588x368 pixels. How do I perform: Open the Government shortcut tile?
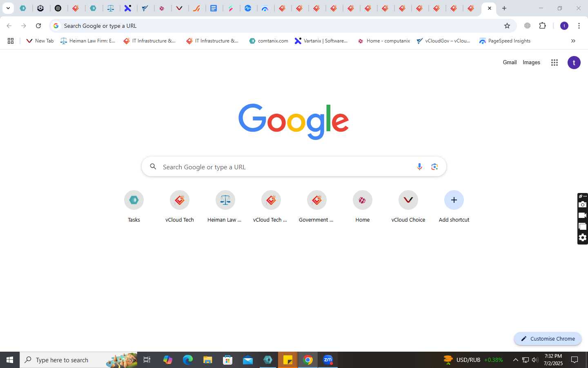pos(317,207)
